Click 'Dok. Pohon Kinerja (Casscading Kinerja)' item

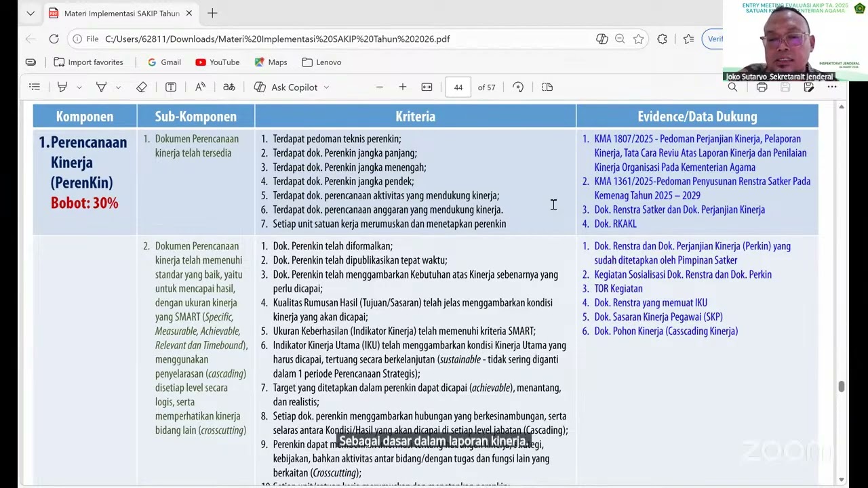666,331
